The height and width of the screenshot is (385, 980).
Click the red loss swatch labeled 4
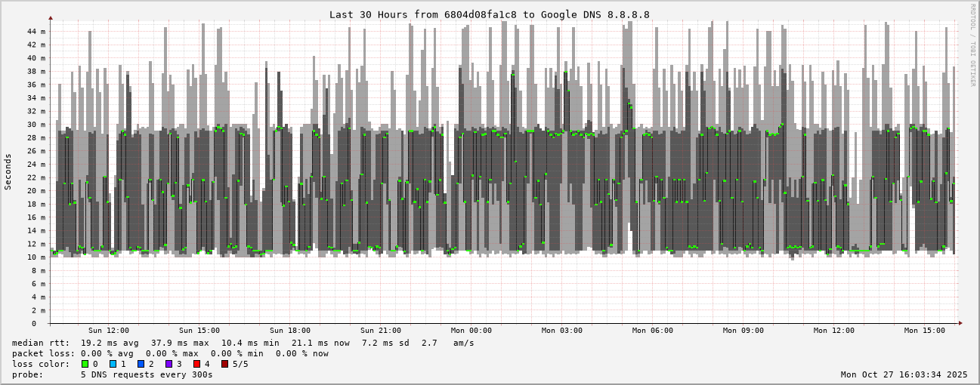pyautogui.click(x=196, y=364)
